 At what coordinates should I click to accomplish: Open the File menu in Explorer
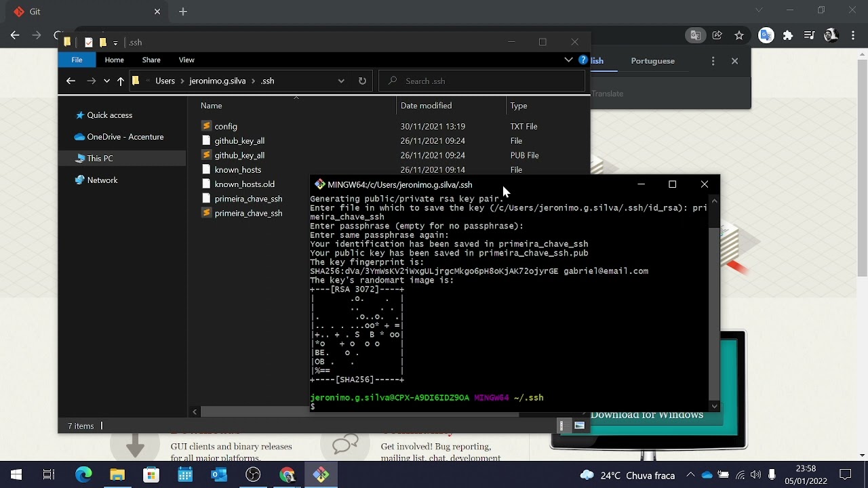(77, 60)
